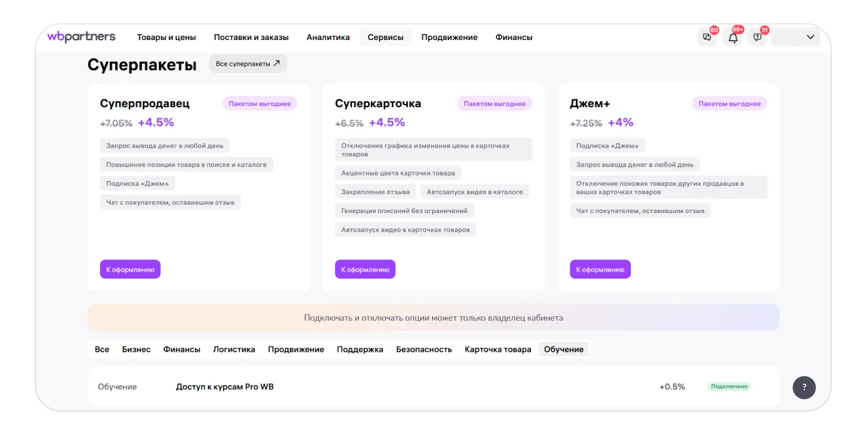868x435 pixels.
Task: Expand the account profile dropdown
Action: (x=796, y=37)
